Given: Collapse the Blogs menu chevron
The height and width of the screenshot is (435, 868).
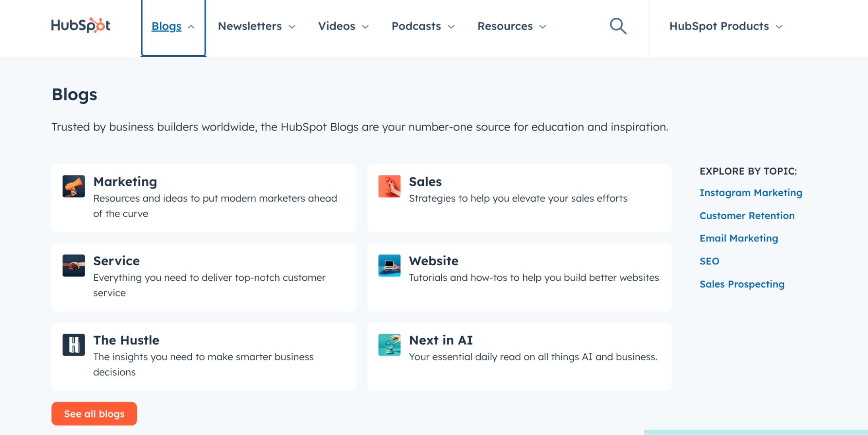Looking at the screenshot, I should point(191,27).
